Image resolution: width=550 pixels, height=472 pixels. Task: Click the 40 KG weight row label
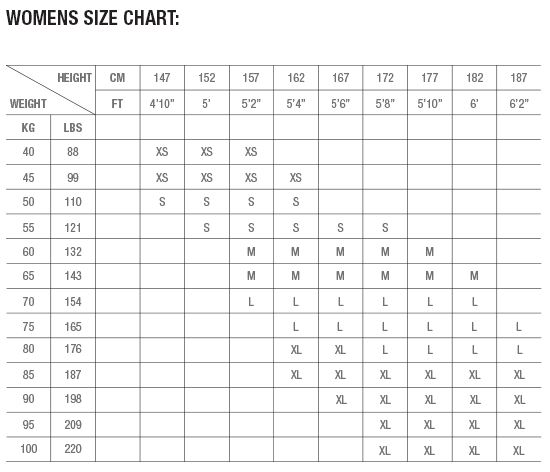(28, 152)
